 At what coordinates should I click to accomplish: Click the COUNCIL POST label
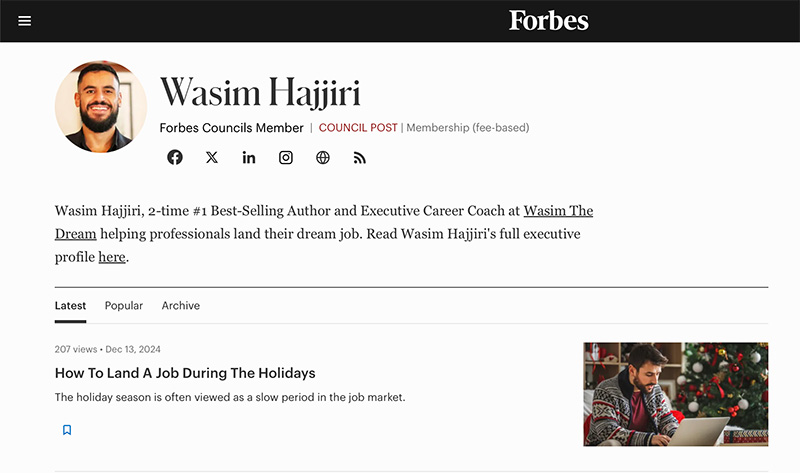pos(358,128)
